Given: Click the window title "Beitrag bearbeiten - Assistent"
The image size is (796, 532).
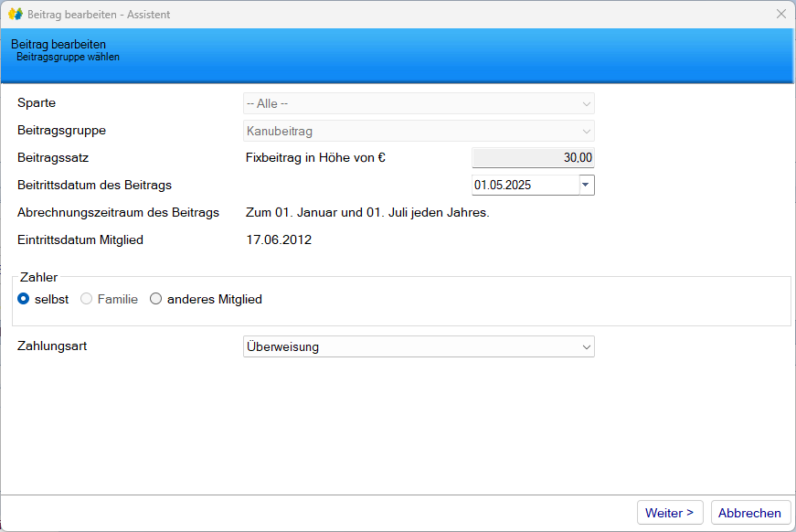Looking at the screenshot, I should pos(99,15).
